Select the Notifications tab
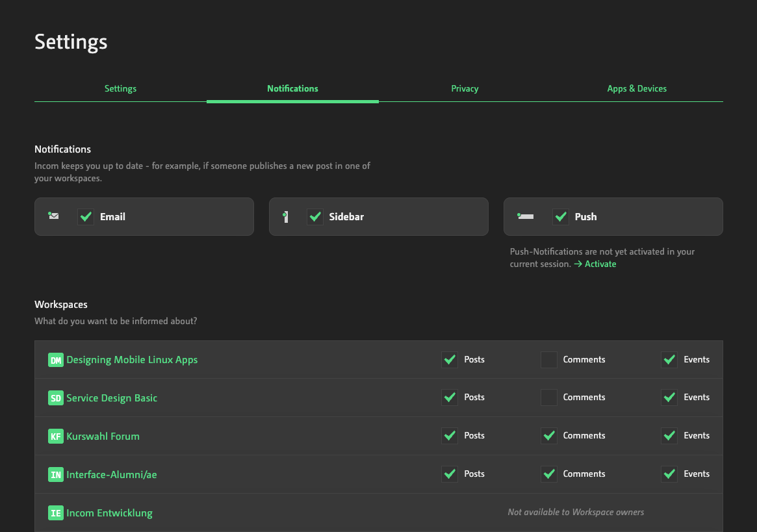This screenshot has height=532, width=757. (292, 88)
